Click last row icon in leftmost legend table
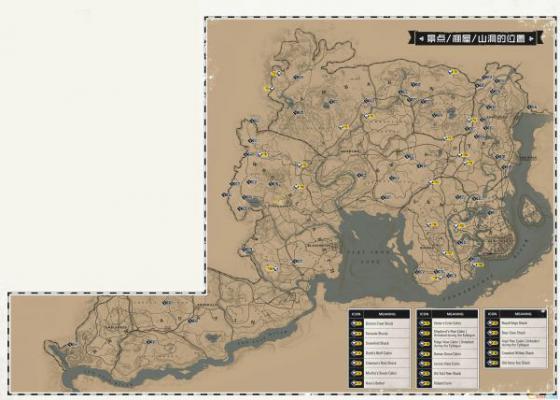560x400 pixels. click(x=356, y=383)
